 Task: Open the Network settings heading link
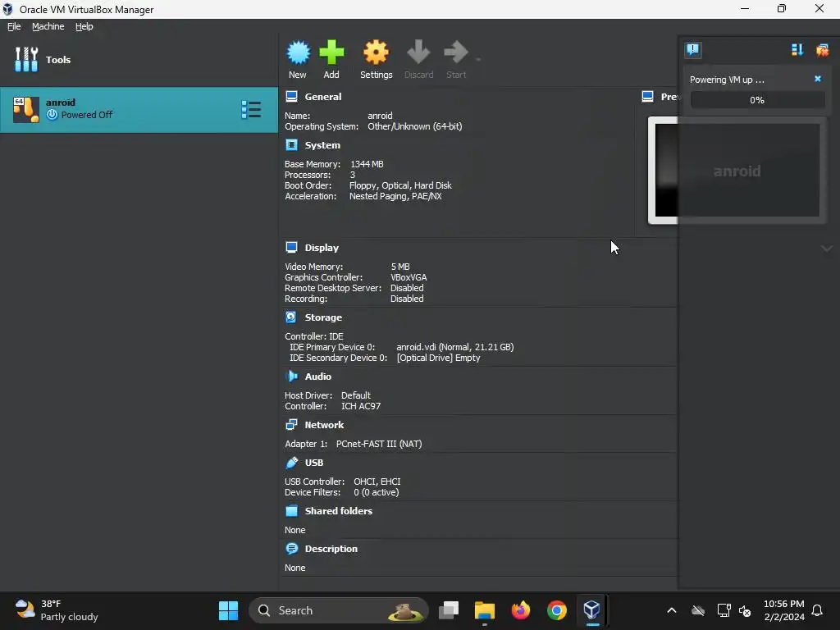click(324, 425)
